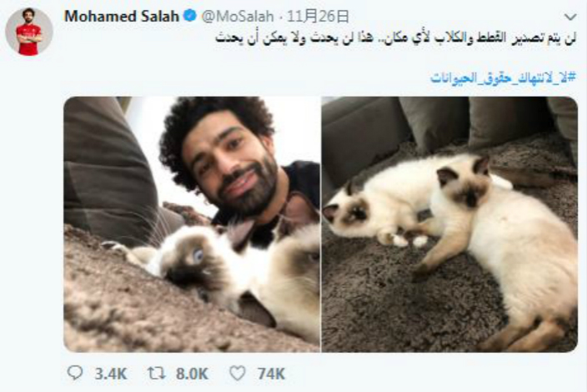Open the left selfie photo with cat

pyautogui.click(x=192, y=224)
